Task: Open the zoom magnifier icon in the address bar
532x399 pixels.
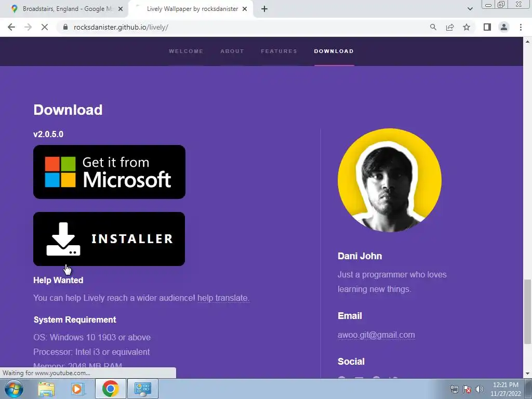Action: [x=433, y=27]
